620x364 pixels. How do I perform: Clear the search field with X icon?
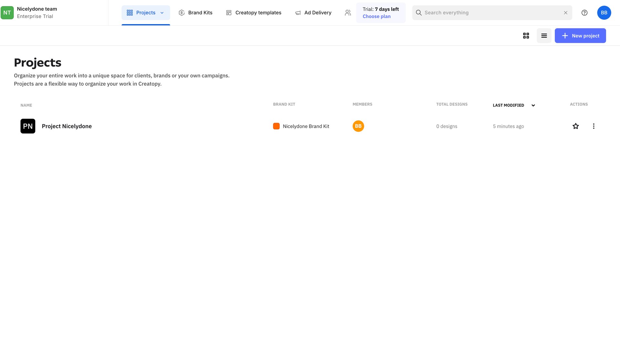[x=565, y=13]
